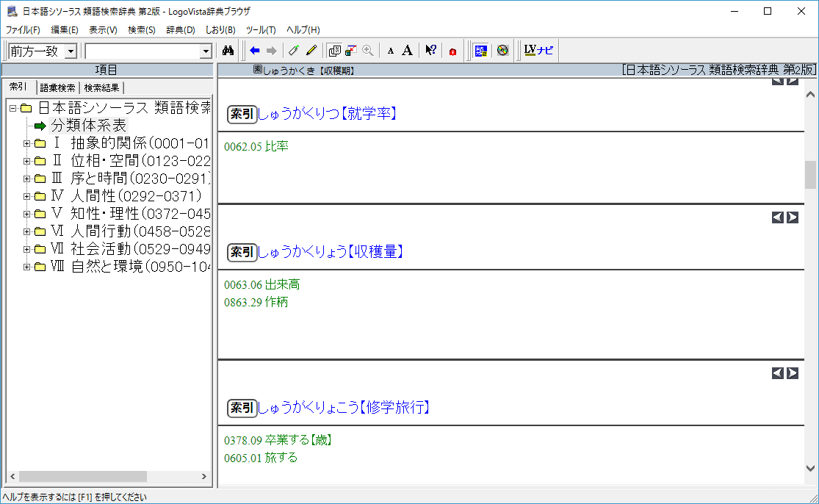Image resolution: width=819 pixels, height=504 pixels.
Task: Click 索引 badge beside しゅうがくりょう
Action: point(242,252)
